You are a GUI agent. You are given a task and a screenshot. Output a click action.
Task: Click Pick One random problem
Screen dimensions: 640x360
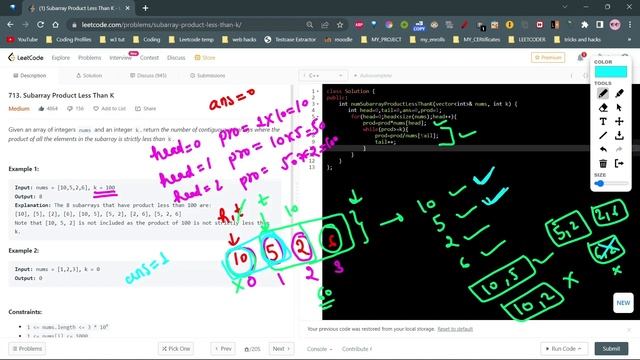(176, 349)
